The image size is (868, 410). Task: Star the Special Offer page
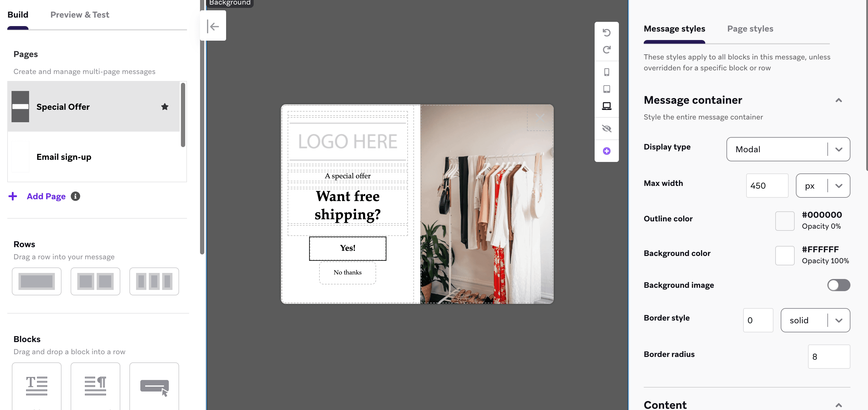(165, 106)
